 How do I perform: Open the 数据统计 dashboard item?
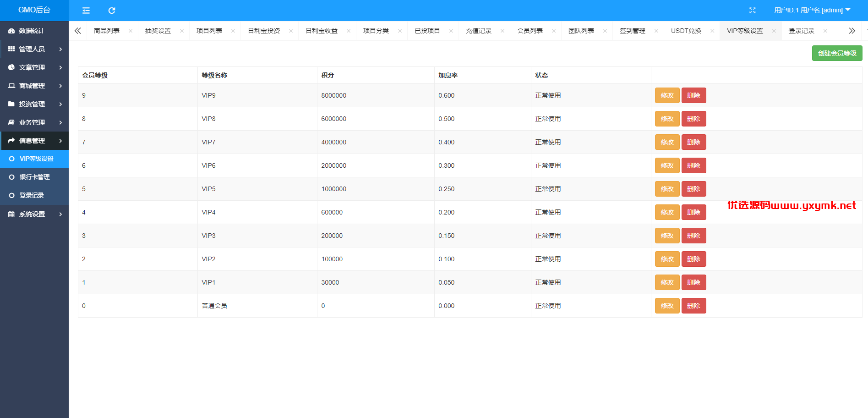(x=34, y=31)
